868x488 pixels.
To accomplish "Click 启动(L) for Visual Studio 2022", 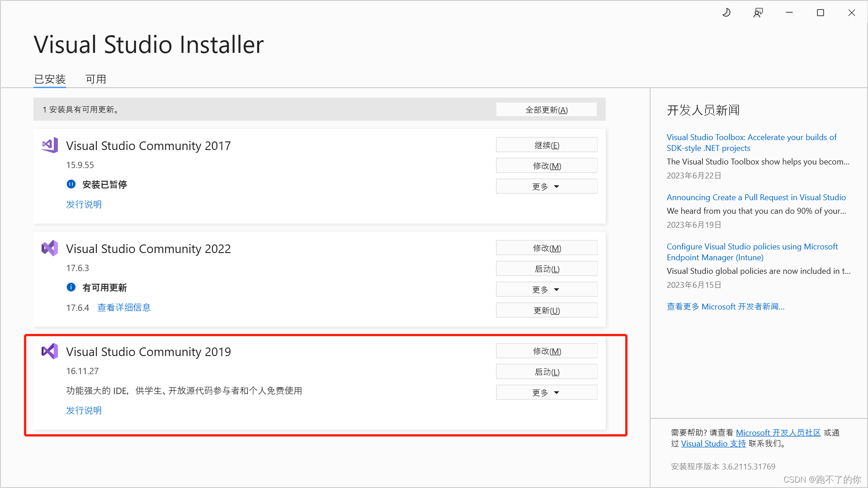I will (547, 269).
